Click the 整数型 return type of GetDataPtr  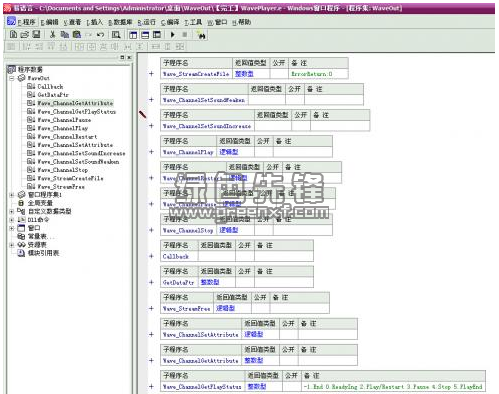210,282
